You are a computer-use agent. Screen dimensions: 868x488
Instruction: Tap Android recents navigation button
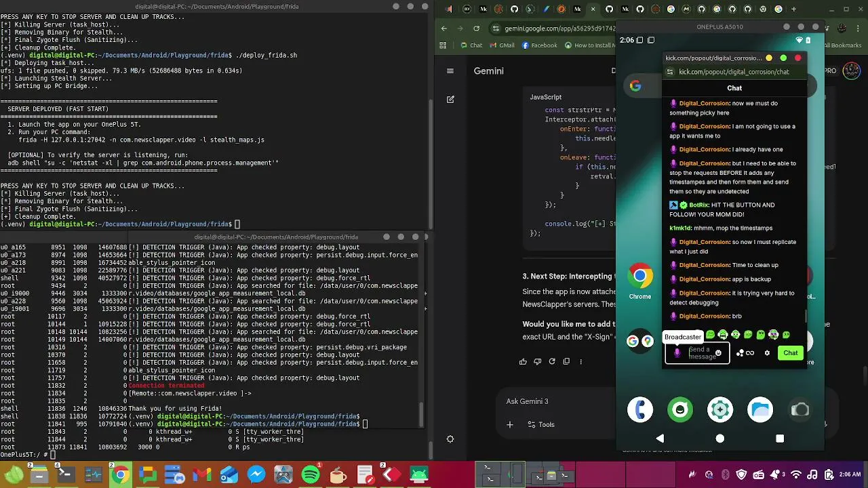[x=780, y=439]
